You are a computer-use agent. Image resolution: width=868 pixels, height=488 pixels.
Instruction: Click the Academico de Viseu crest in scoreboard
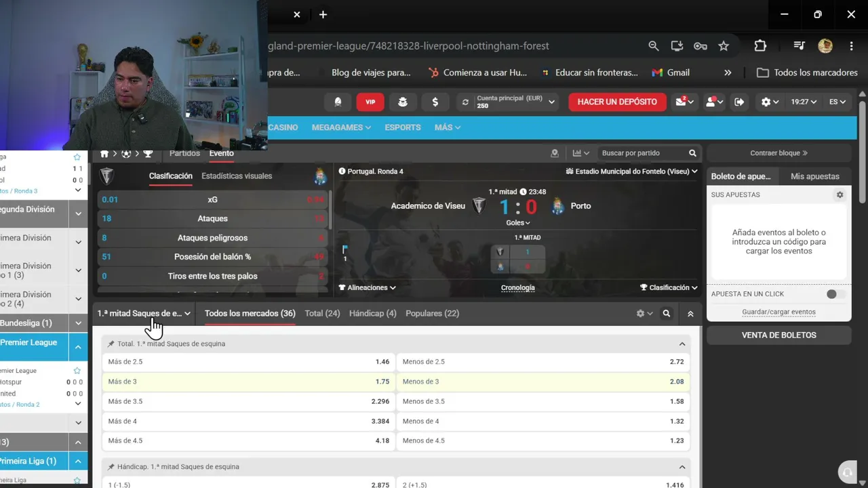[x=479, y=206]
